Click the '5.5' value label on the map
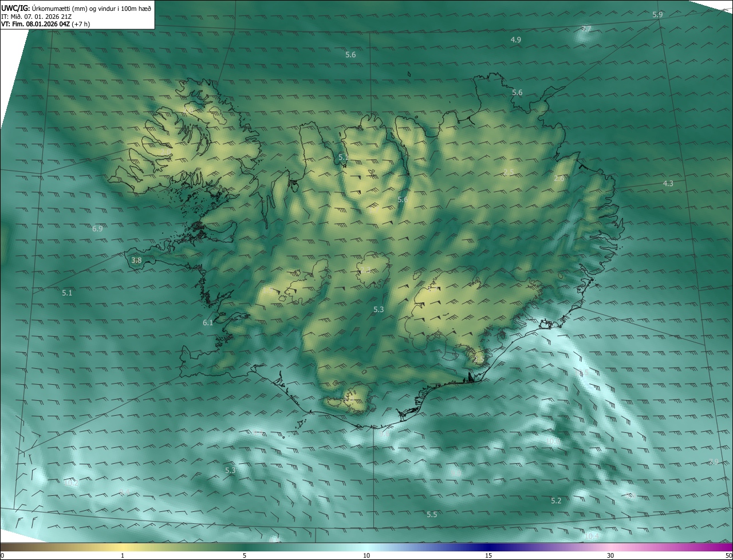Screen dimensions: 733x560 (x=432, y=515)
